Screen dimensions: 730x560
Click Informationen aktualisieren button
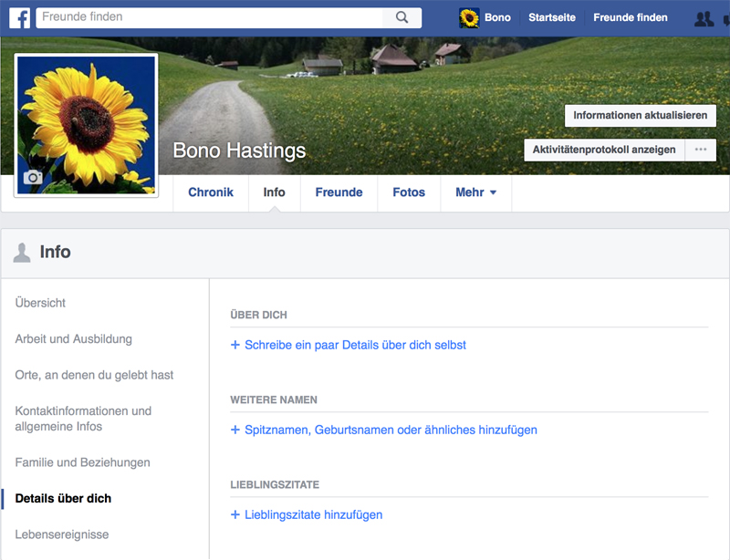pyautogui.click(x=641, y=116)
